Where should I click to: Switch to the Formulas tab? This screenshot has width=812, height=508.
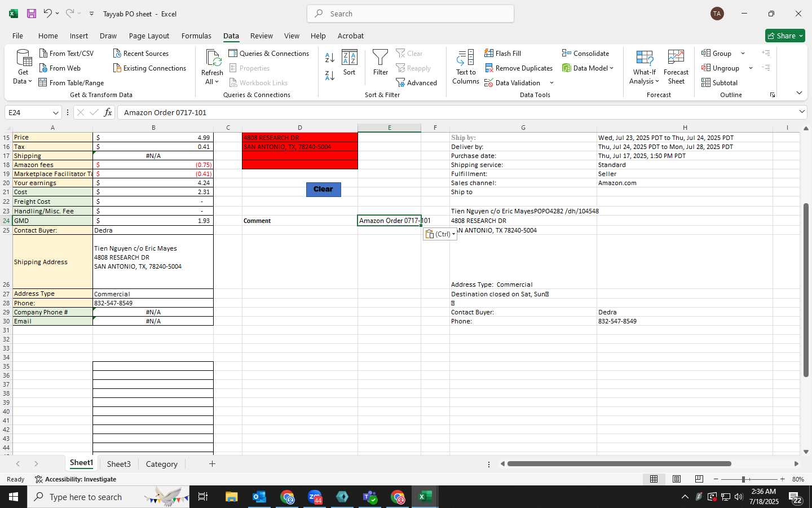tap(196, 36)
